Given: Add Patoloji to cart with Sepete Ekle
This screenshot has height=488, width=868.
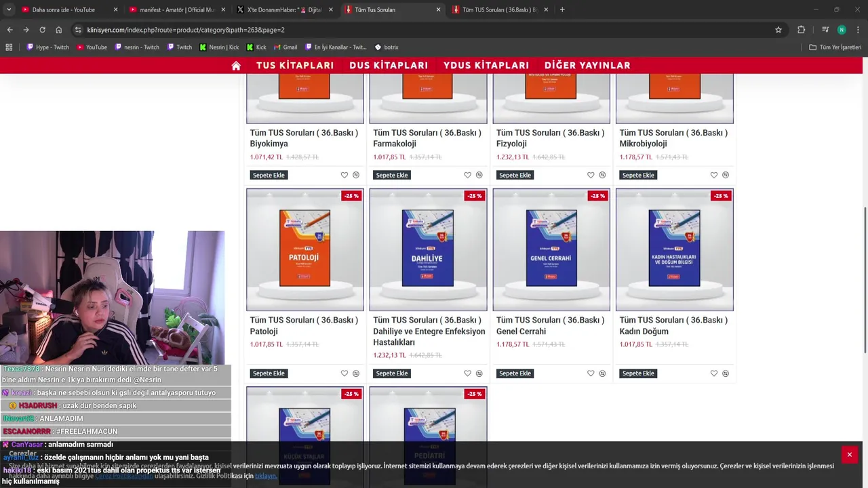Looking at the screenshot, I should [269, 373].
